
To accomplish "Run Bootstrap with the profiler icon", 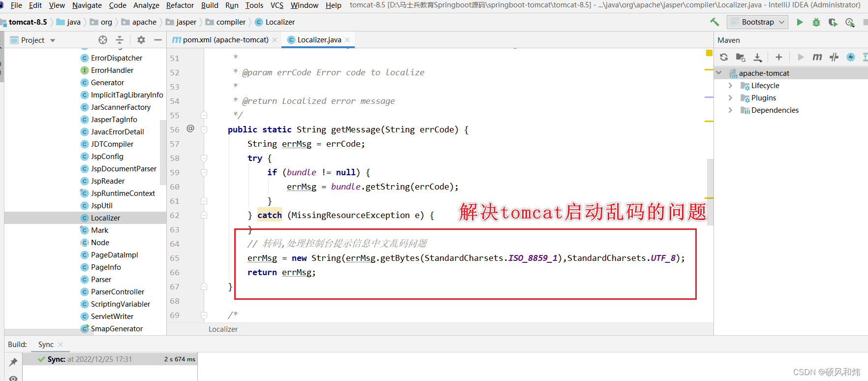I will [850, 22].
